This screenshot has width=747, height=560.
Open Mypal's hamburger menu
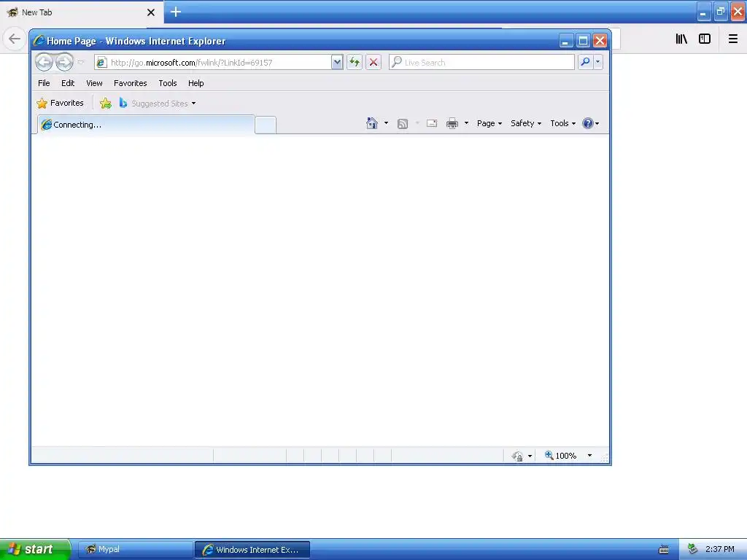tap(732, 39)
